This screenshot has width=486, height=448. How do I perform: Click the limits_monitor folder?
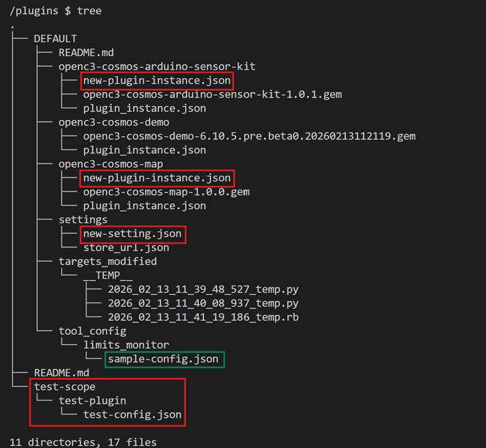[x=126, y=345]
